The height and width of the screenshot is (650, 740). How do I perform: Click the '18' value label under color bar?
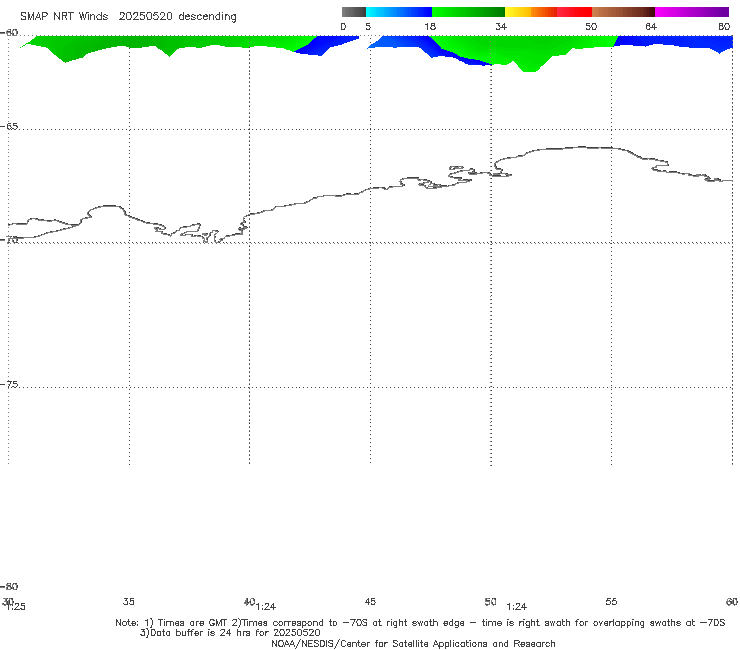coord(428,26)
